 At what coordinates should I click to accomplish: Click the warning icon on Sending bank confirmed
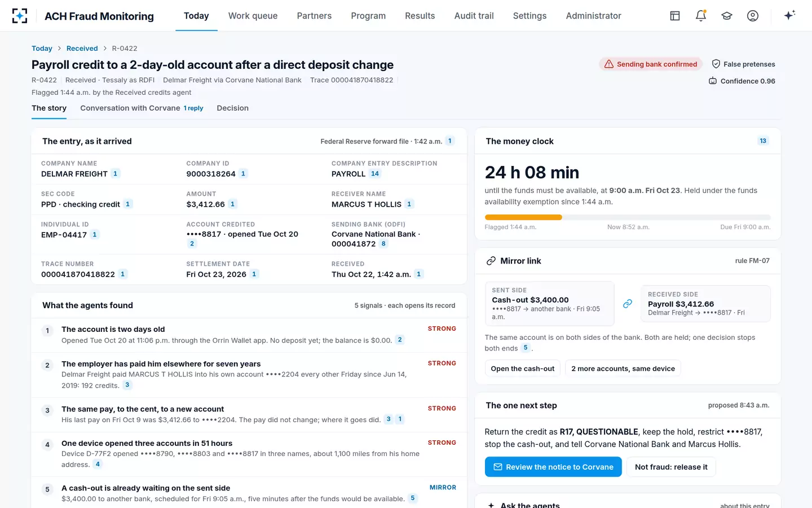click(x=609, y=64)
